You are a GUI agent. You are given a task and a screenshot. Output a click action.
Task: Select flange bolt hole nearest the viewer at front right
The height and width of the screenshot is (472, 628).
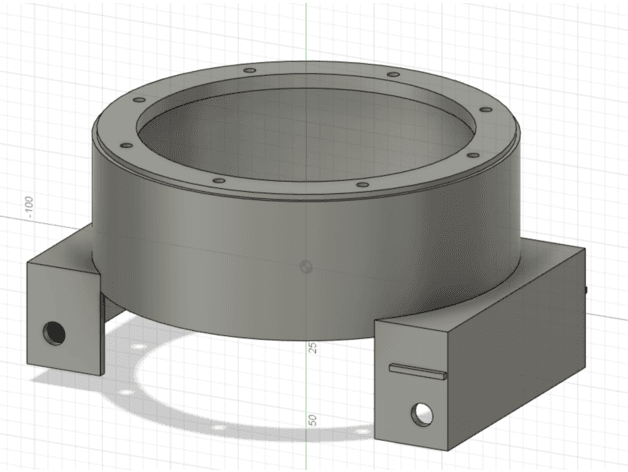(x=362, y=185)
